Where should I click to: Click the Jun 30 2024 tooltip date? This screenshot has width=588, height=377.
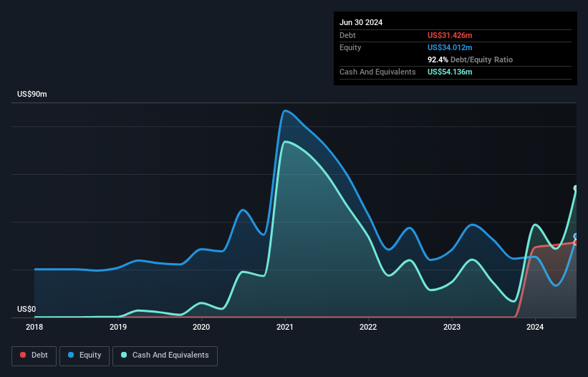pos(361,22)
